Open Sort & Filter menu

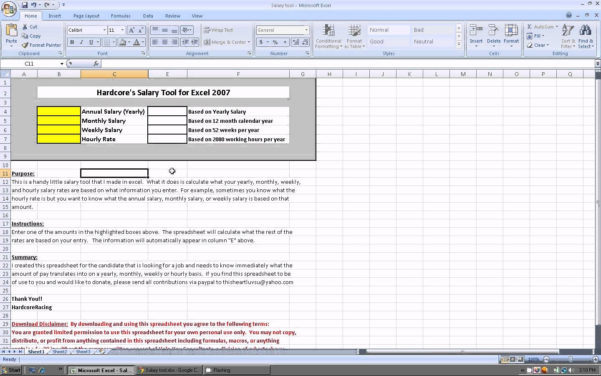(568, 36)
